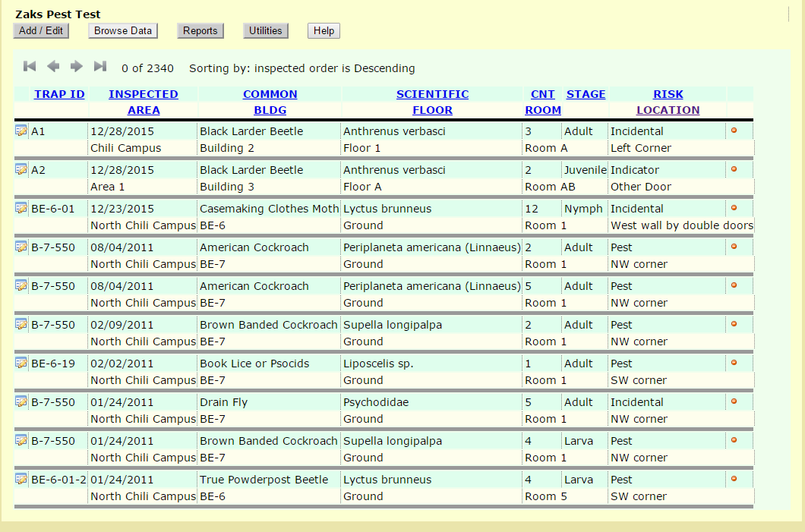The height and width of the screenshot is (532, 805).
Task: Go to the previous record page
Action: (x=53, y=66)
